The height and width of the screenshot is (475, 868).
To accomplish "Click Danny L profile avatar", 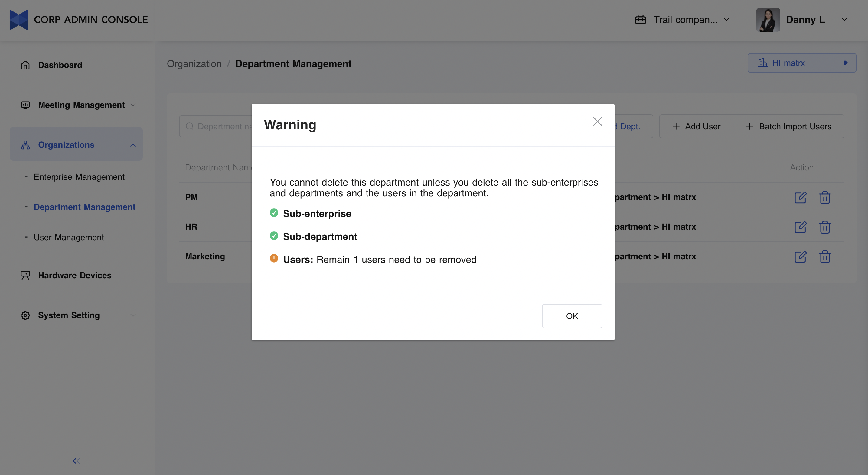I will [768, 20].
